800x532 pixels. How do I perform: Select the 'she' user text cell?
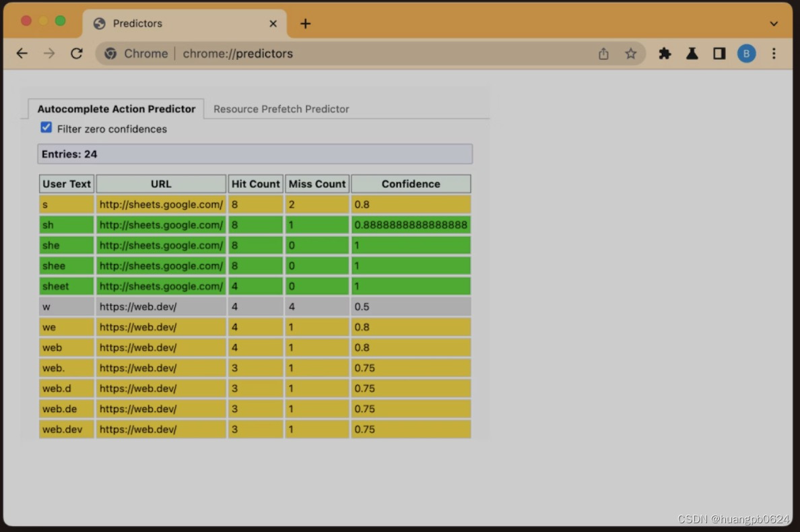point(66,245)
